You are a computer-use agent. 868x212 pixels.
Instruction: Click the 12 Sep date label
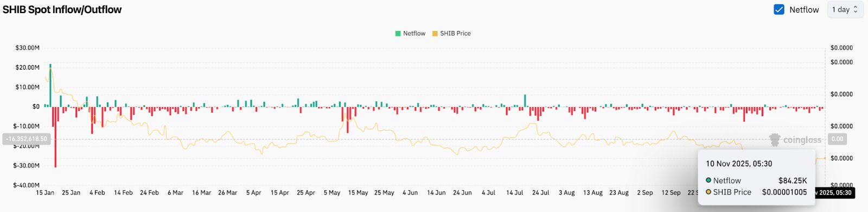coord(671,192)
